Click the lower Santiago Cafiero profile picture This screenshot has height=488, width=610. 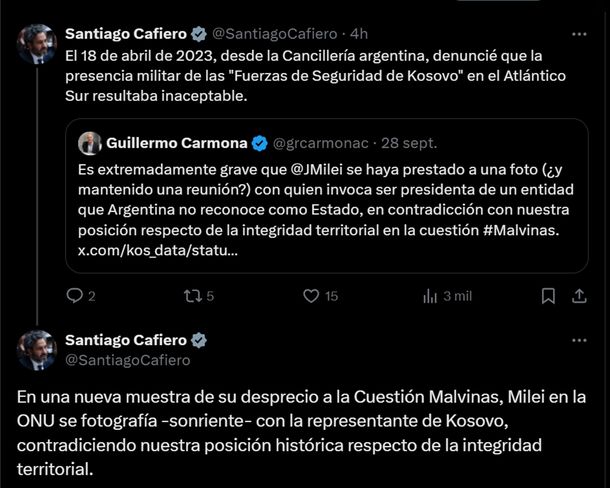37,350
